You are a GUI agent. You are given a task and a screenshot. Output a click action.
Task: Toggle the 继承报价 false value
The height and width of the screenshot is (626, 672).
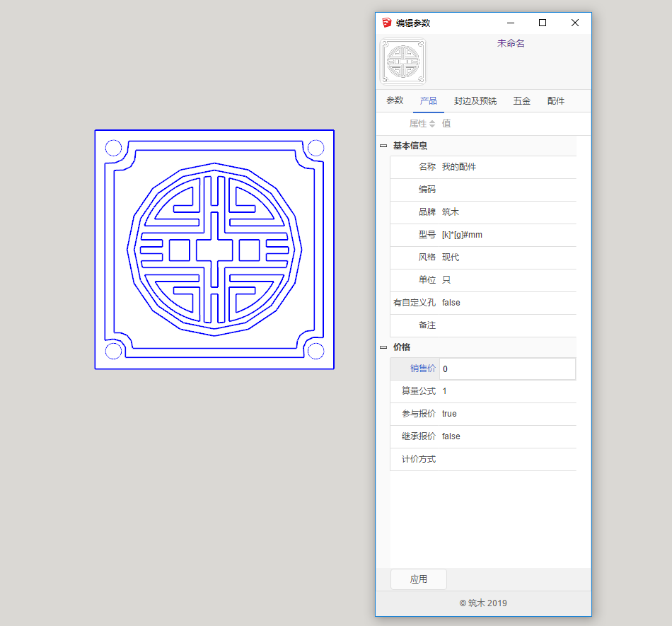coord(451,436)
